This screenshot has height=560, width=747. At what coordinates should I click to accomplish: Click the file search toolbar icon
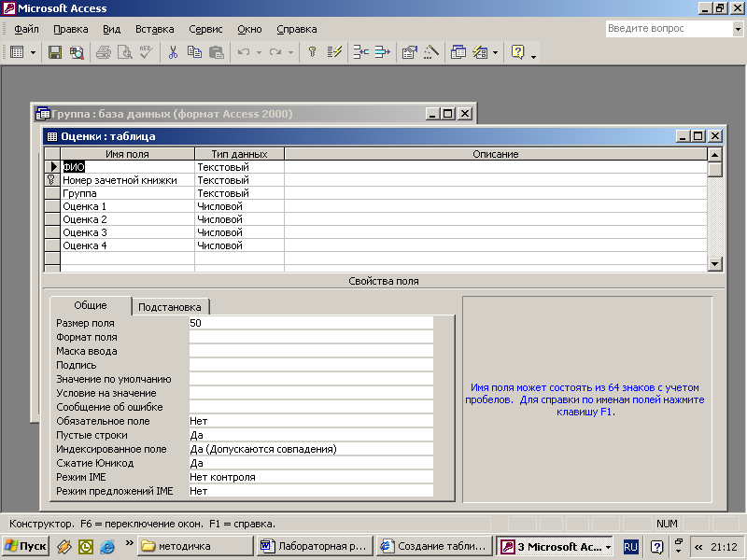click(77, 52)
